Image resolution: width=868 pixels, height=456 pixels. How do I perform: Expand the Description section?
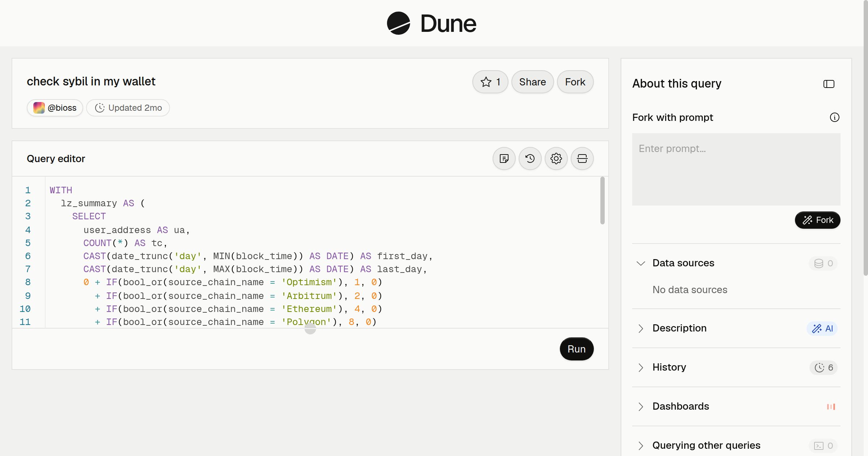coord(641,328)
